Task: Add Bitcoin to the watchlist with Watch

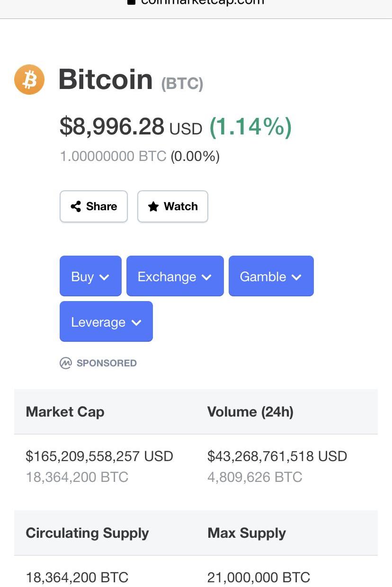Action: pyautogui.click(x=173, y=206)
